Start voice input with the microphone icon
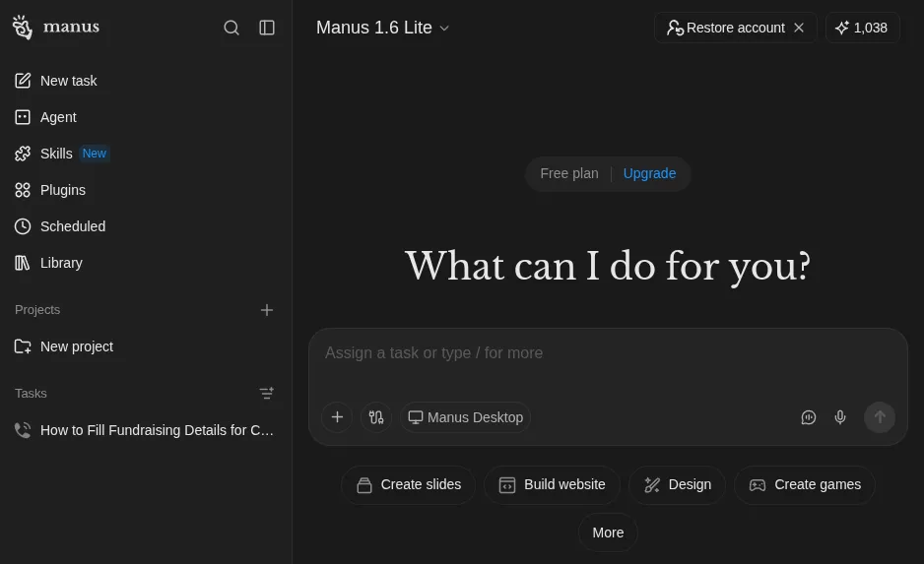This screenshot has width=924, height=564. (840, 417)
